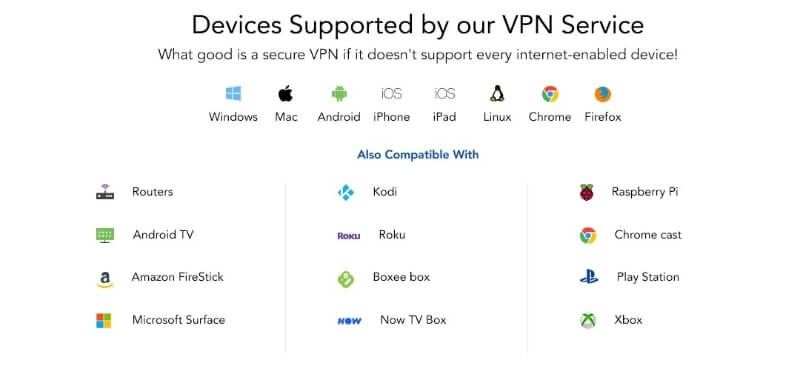This screenshot has height=388, width=800.
Task: Click the iPad text label
Action: pos(444,117)
